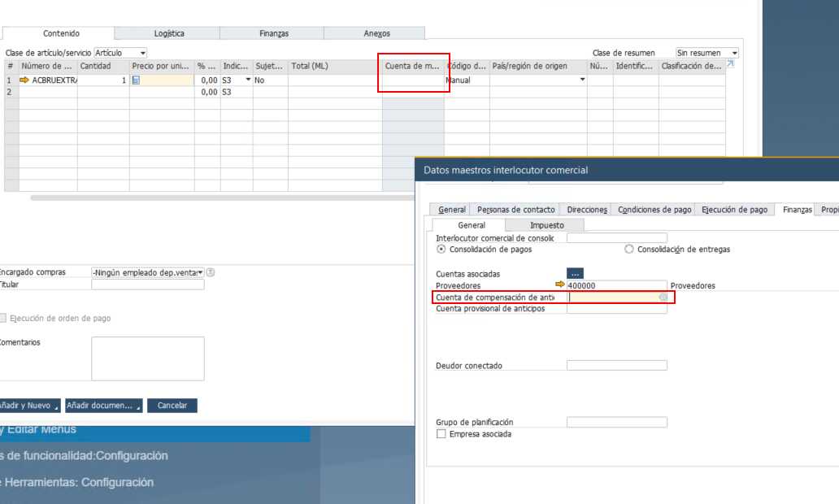Select the Consolidación de entregas radio button

click(x=628, y=250)
